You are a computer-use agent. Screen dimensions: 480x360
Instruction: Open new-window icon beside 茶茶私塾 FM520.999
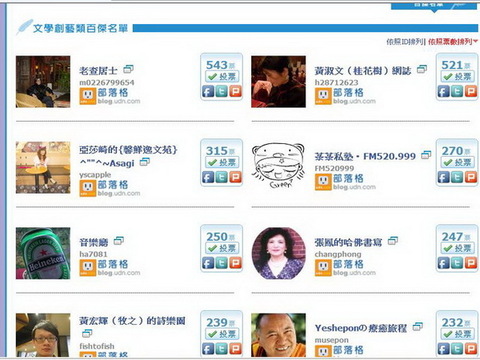tap(426, 155)
